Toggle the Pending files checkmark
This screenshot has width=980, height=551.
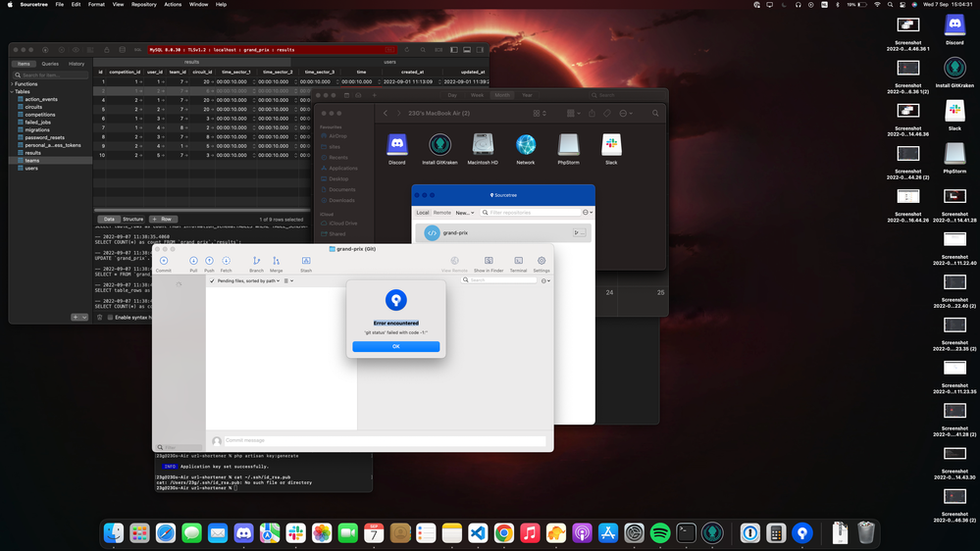pyautogui.click(x=212, y=280)
